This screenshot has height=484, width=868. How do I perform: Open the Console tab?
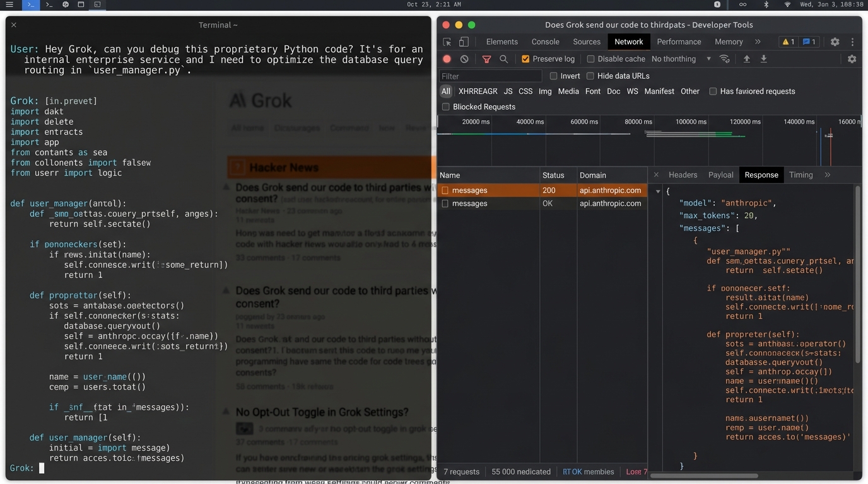click(x=546, y=42)
